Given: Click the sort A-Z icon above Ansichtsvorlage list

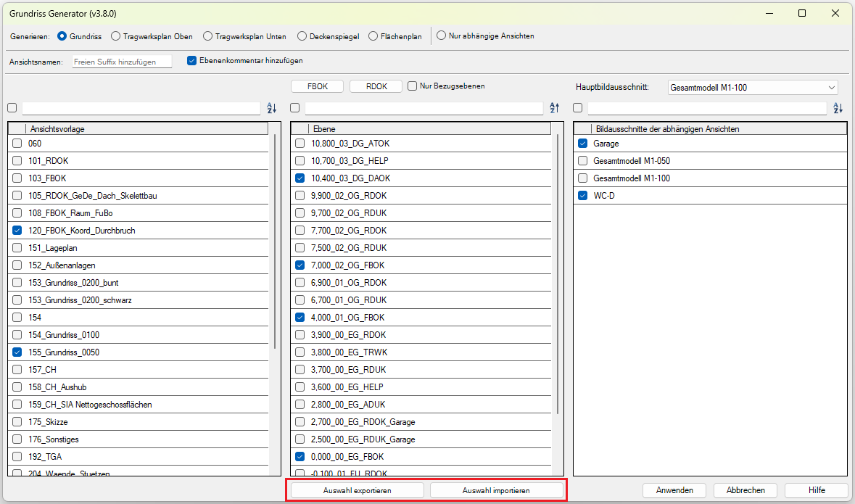Looking at the screenshot, I should 272,108.
